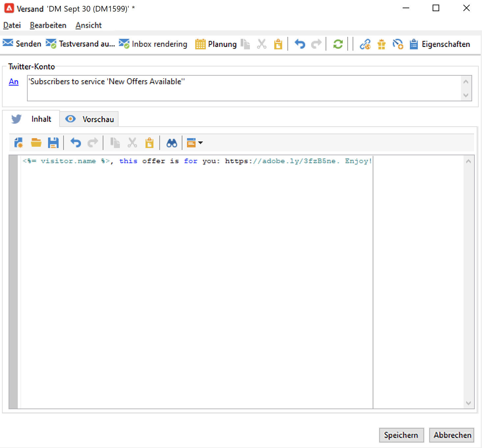This screenshot has width=482, height=448.
Task: Click the open folder icon in editor toolbar
Action: click(36, 143)
